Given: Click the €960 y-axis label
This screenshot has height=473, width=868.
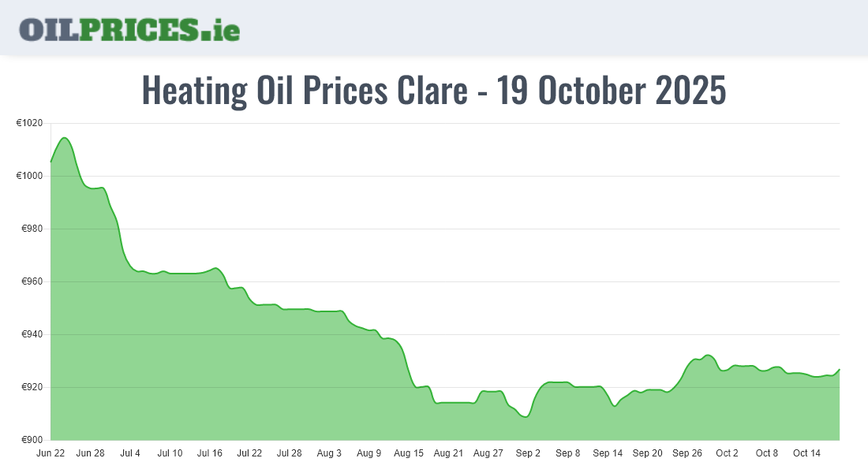Looking at the screenshot, I should coord(32,281).
